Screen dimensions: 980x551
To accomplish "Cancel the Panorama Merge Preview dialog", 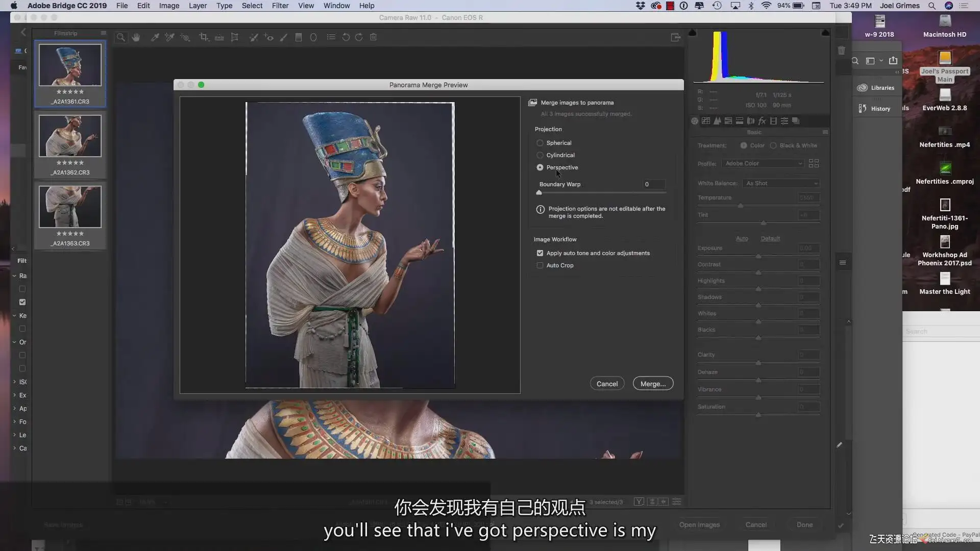I will pyautogui.click(x=607, y=384).
